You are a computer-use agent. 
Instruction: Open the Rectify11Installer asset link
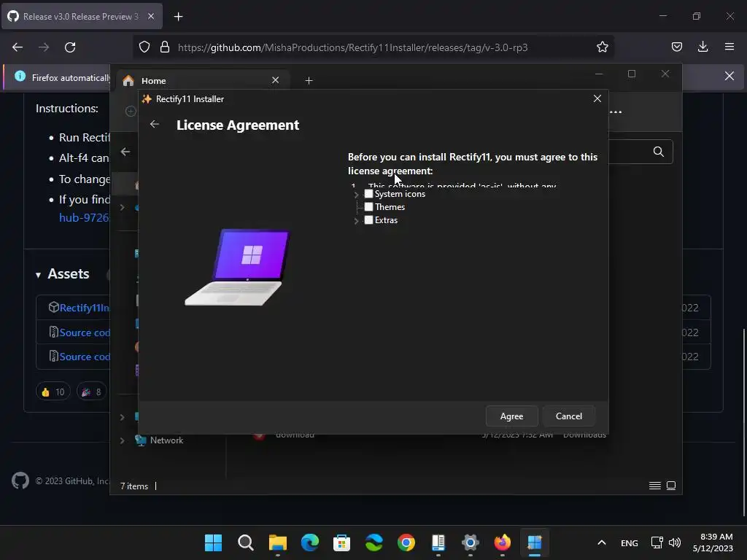tap(85, 308)
